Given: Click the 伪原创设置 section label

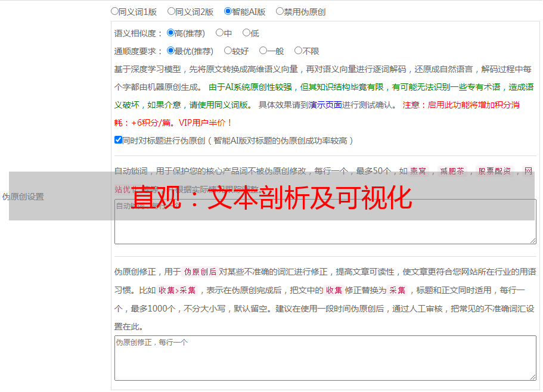Looking at the screenshot, I should (23, 197).
